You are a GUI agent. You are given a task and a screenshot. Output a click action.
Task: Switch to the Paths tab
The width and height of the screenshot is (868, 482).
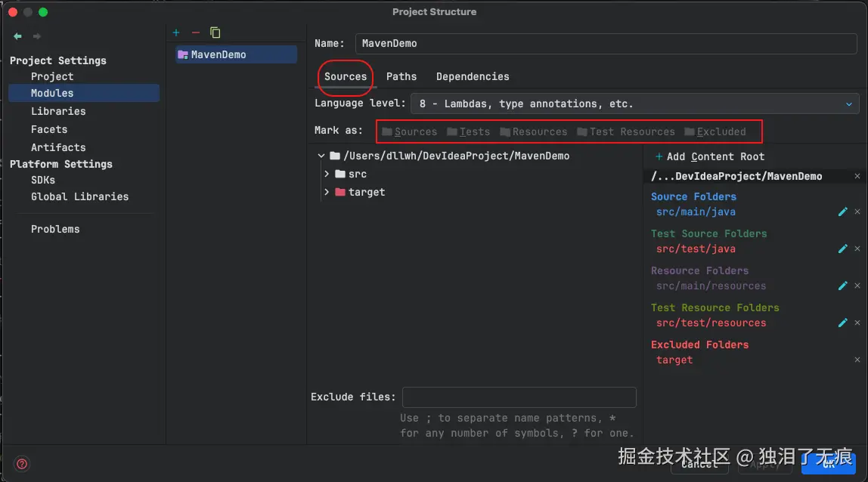401,76
